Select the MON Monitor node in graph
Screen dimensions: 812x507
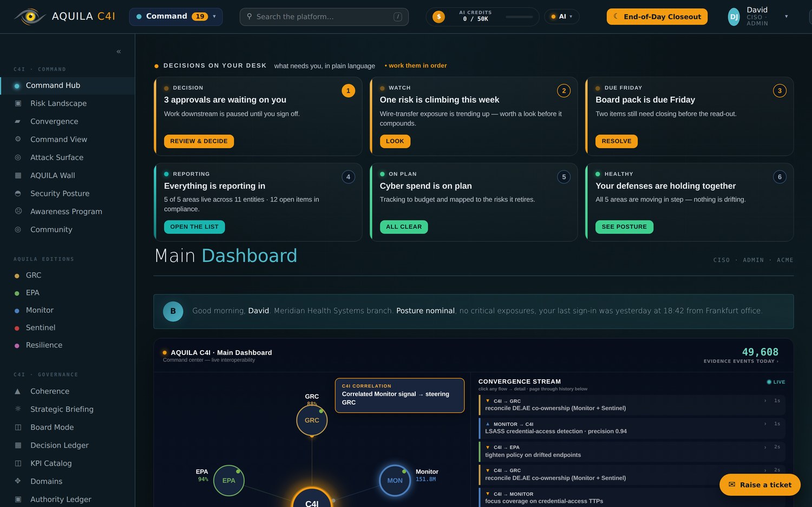(x=395, y=480)
